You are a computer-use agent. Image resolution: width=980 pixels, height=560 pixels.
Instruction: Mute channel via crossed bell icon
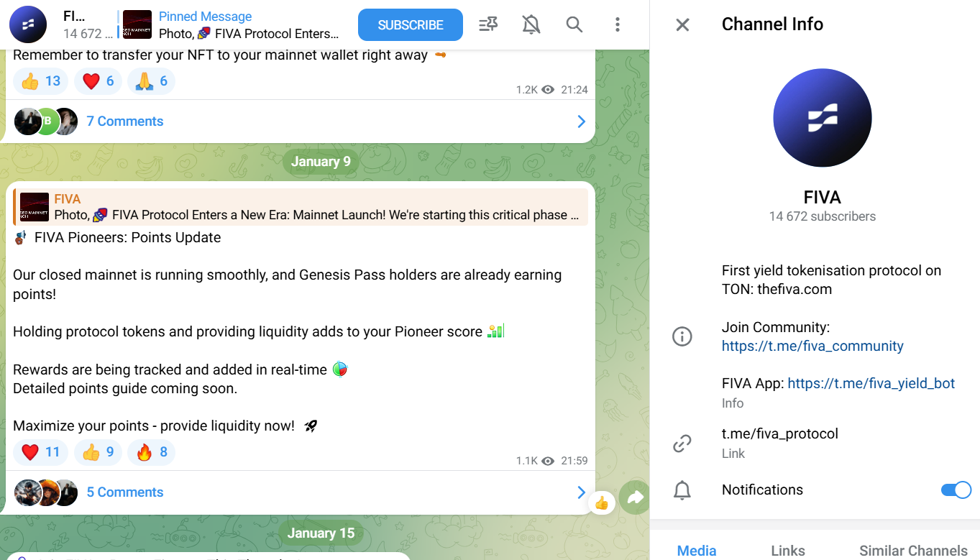click(x=531, y=25)
